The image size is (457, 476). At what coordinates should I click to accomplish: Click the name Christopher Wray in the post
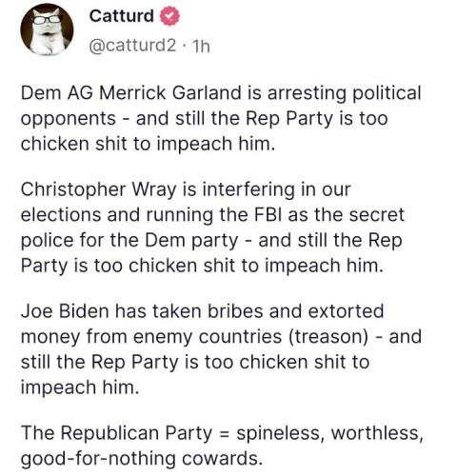coord(98,190)
